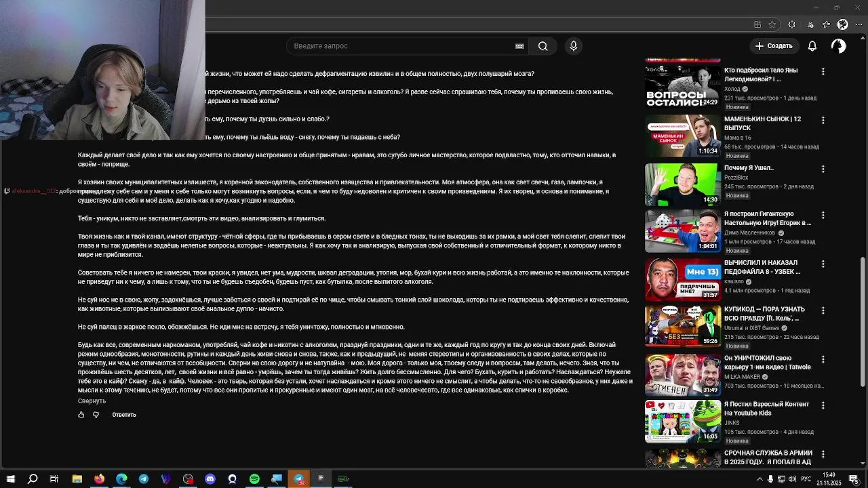Dislike the comment with thumbs down
The width and height of the screenshot is (868, 488).
pos(96,415)
